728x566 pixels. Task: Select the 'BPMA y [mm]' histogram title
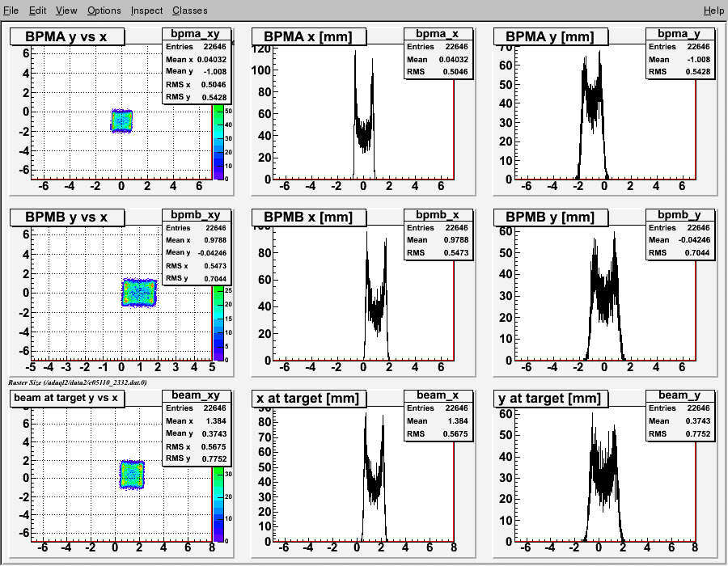550,36
